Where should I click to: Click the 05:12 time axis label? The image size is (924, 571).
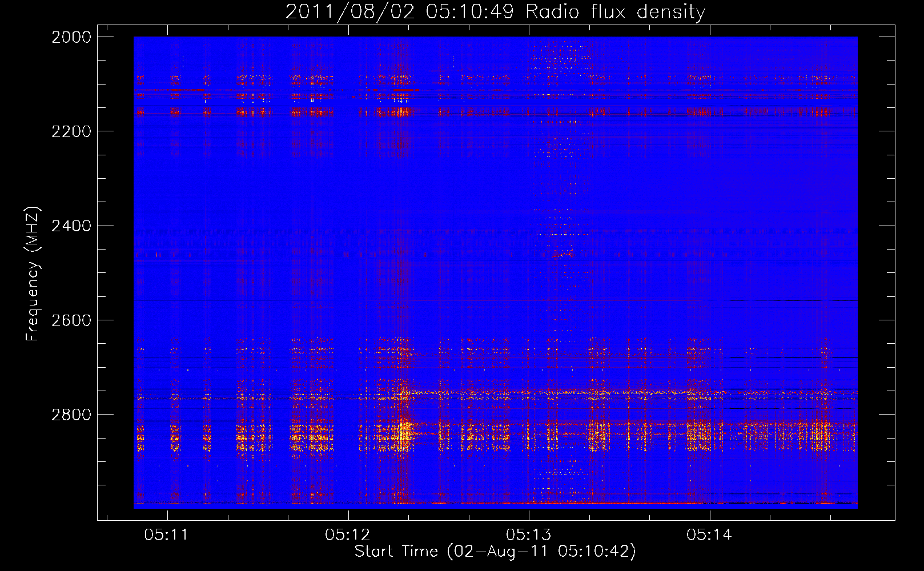point(347,535)
